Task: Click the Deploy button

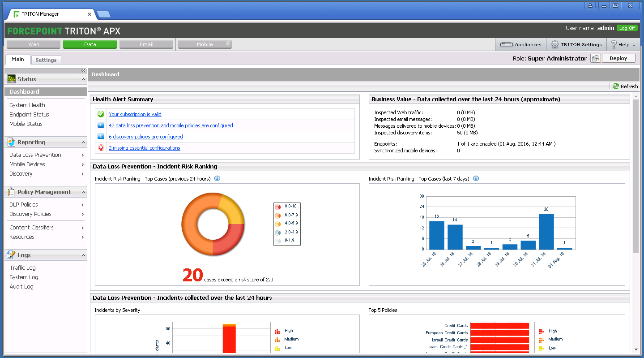Action: click(x=618, y=58)
